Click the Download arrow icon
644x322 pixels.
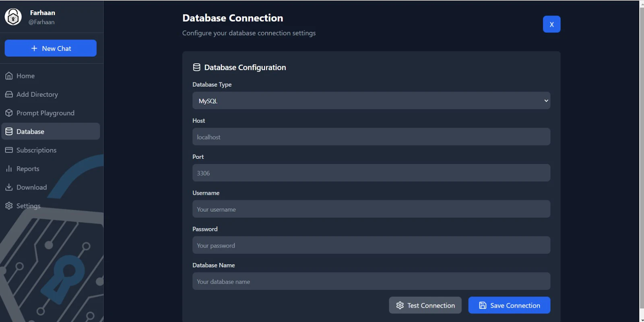pyautogui.click(x=9, y=187)
